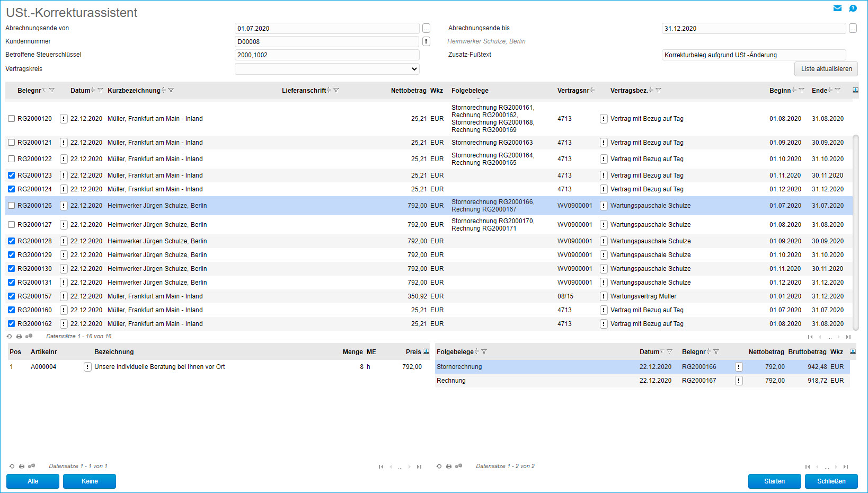Sort lower table by Datum arrow
The image size is (868, 493).
(x=662, y=351)
